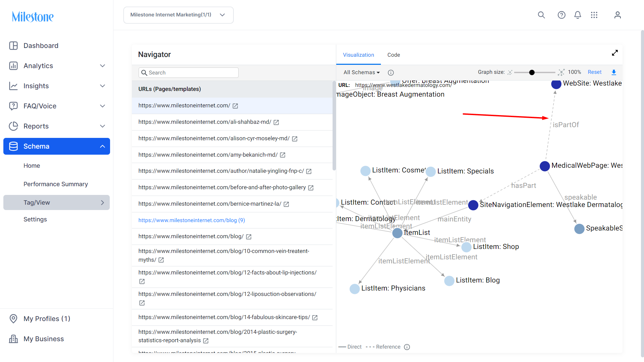Open external link icon for 10-common-vein-treatent-myths
The height and width of the screenshot is (362, 644).
click(161, 260)
